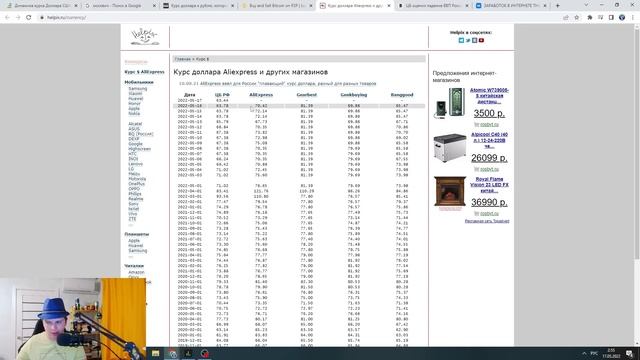Open the Chrome three-dot menu

point(633,18)
